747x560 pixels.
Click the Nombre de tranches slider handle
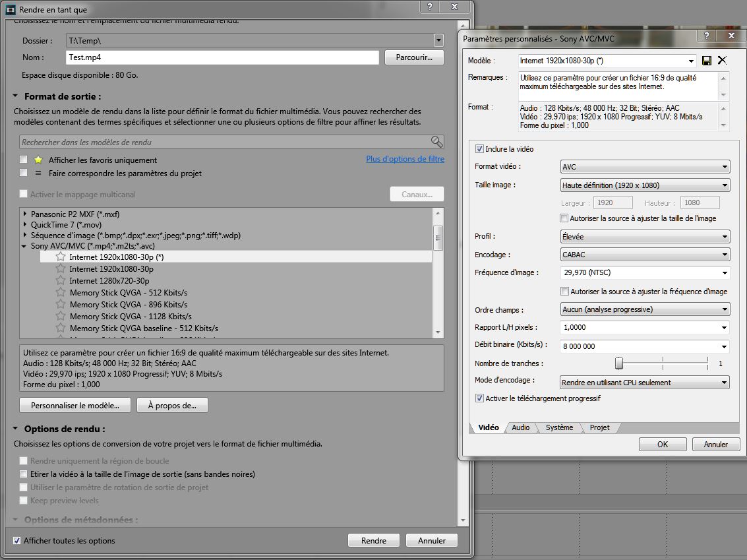click(x=619, y=363)
